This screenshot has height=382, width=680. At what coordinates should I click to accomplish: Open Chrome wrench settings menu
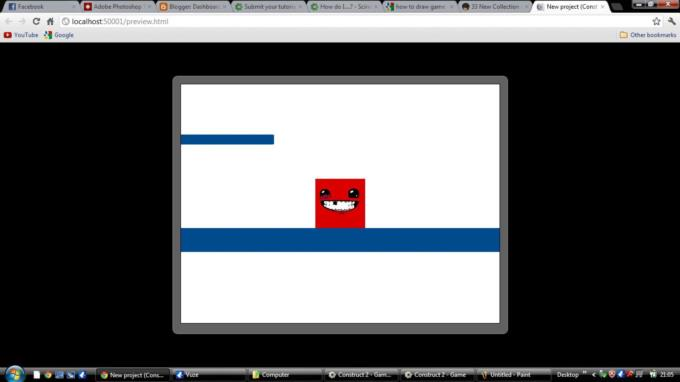click(672, 21)
